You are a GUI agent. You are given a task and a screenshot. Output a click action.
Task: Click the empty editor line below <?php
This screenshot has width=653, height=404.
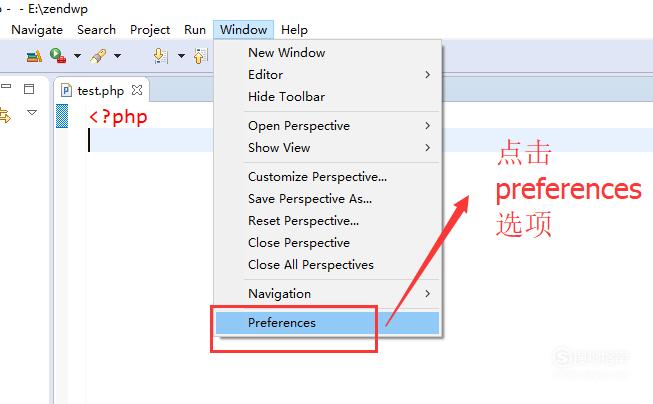pos(151,140)
